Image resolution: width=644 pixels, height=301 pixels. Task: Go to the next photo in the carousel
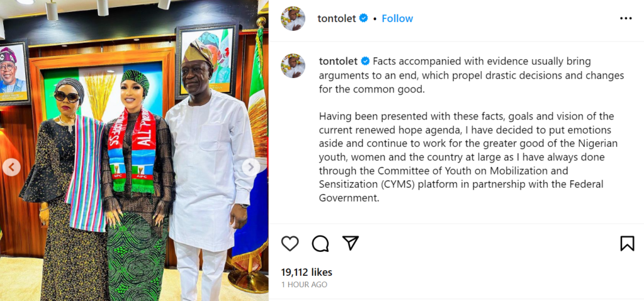pos(251,167)
